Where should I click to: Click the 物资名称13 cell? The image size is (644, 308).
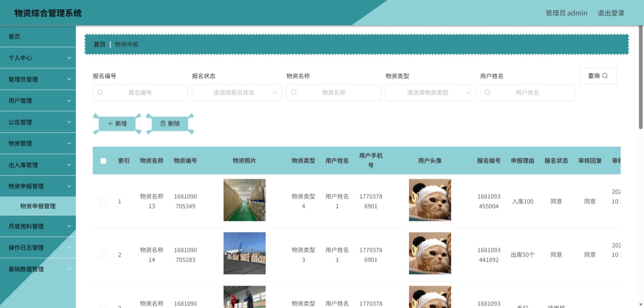[152, 201]
